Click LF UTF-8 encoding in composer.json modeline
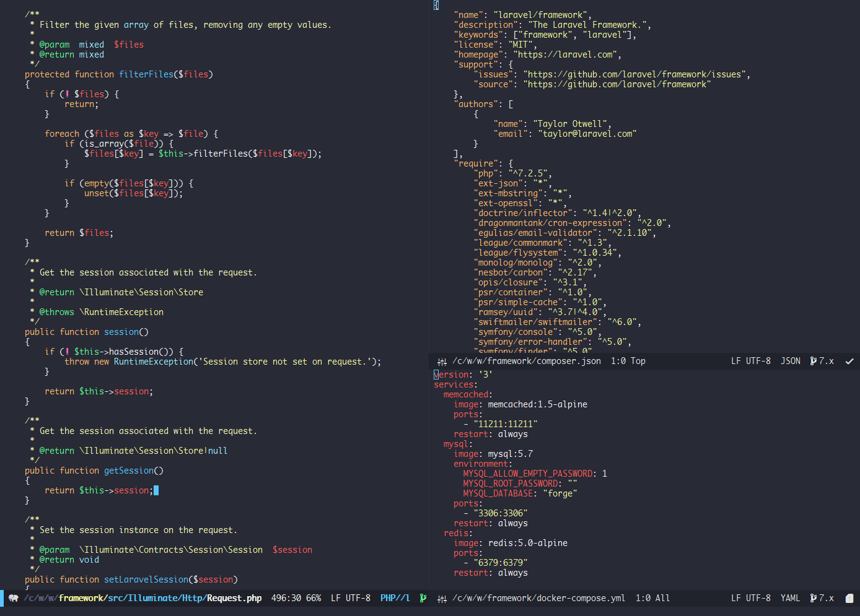Image resolution: width=860 pixels, height=616 pixels. click(750, 362)
